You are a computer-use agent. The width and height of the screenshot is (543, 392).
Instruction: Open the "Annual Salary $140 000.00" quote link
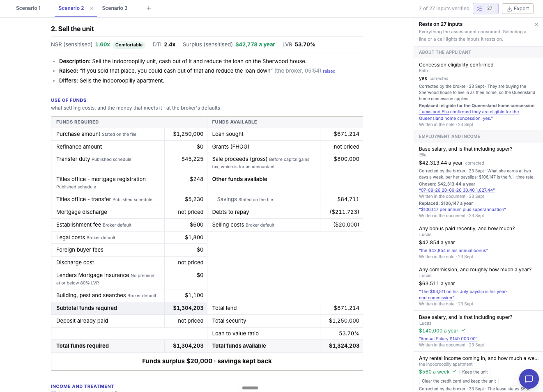click(x=448, y=339)
